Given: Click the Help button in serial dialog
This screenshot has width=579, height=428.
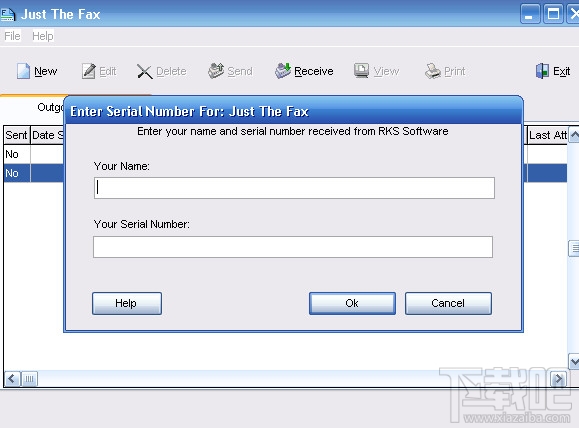Looking at the screenshot, I should (x=127, y=303).
